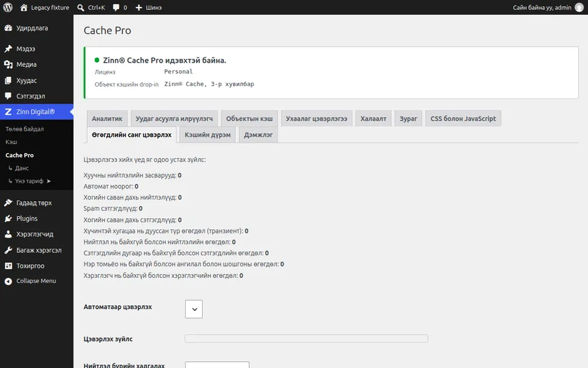Image resolution: width=588 pixels, height=368 pixels.
Task: Click the 'Personal' license value
Action: pos(178,72)
